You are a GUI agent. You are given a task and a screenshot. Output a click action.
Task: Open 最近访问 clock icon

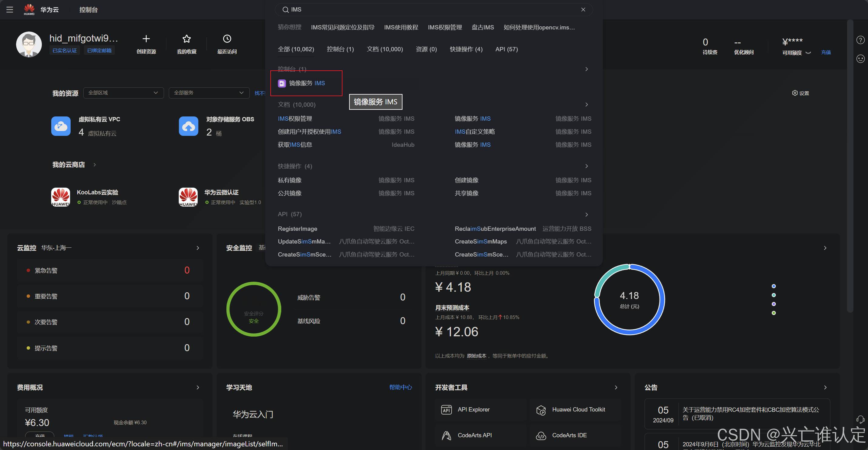click(227, 39)
